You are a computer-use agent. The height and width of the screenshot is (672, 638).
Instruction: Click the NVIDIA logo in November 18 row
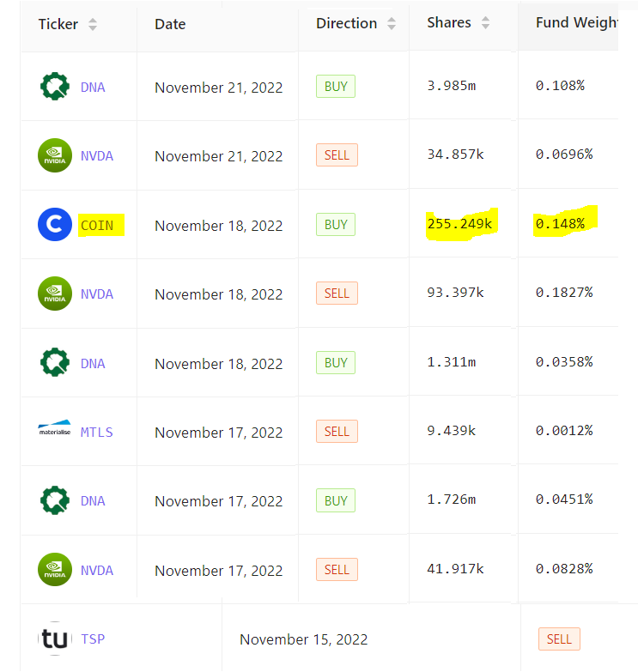(55, 294)
